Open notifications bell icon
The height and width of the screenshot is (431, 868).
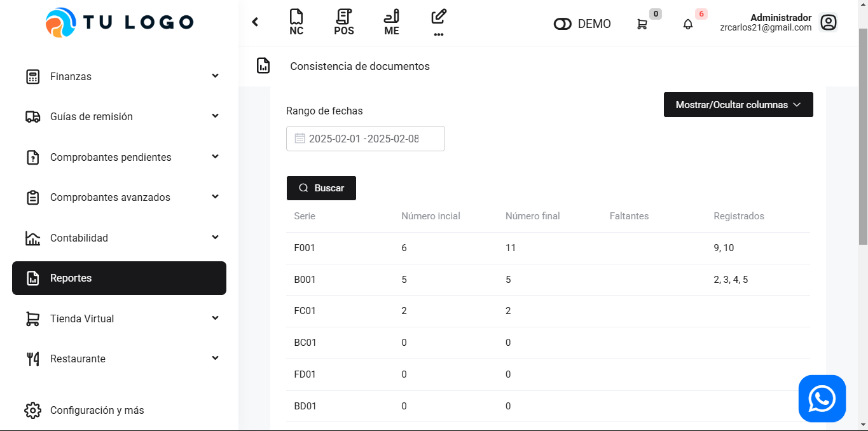tap(688, 24)
